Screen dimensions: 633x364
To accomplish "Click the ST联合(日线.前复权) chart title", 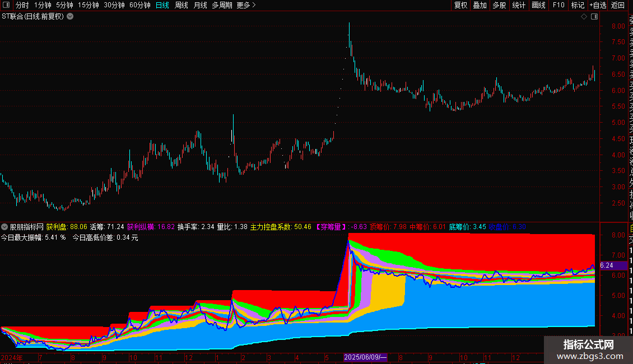I will point(32,17).
